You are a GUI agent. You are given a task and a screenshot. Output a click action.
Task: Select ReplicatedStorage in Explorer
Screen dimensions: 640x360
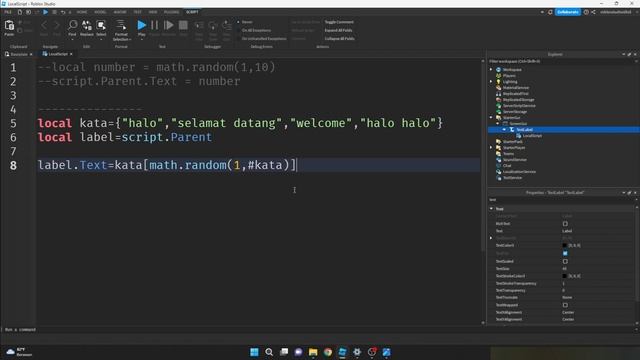518,100
